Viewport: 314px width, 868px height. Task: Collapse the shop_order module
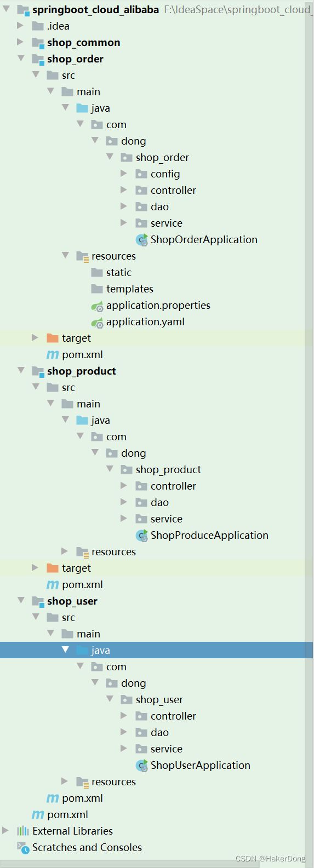(21, 58)
